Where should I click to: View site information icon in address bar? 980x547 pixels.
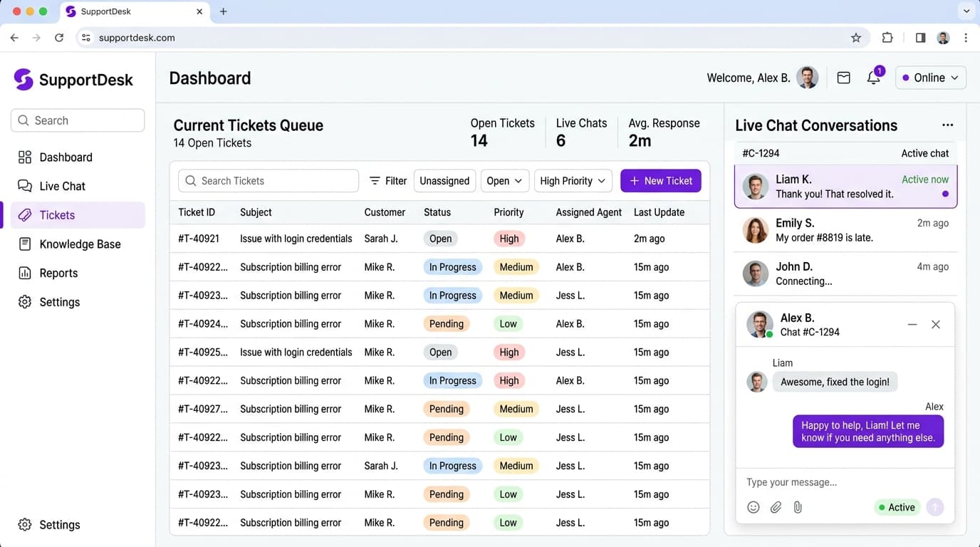pyautogui.click(x=86, y=38)
